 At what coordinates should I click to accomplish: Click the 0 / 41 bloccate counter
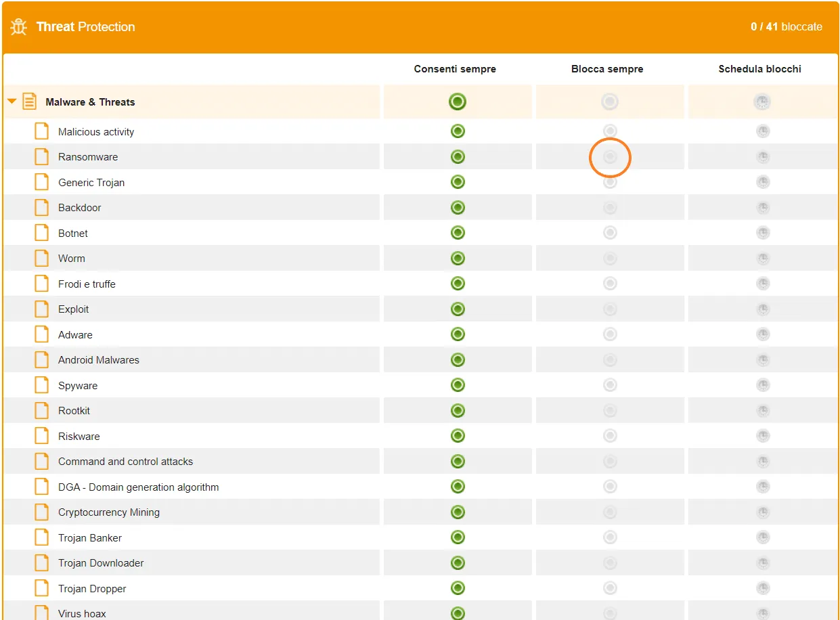click(787, 27)
